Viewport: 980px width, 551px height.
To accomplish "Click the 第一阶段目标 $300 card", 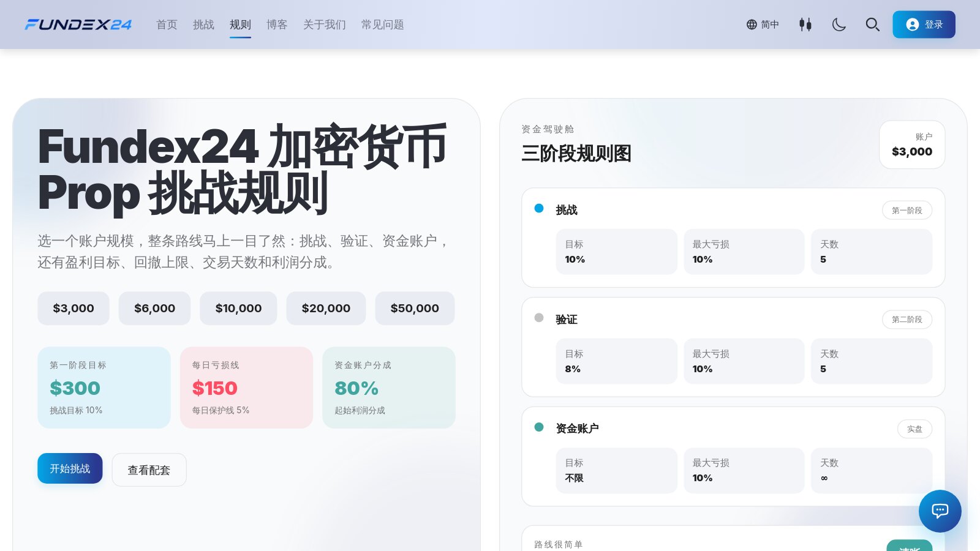I will point(104,388).
